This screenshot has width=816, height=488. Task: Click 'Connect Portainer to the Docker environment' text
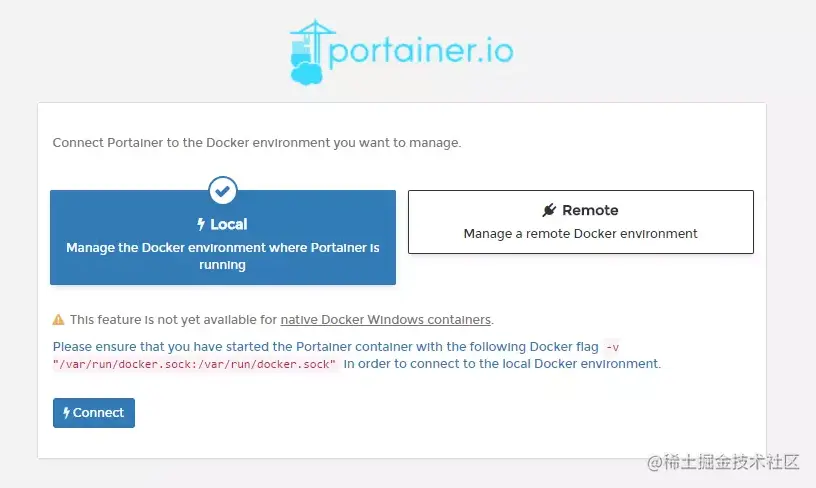257,143
